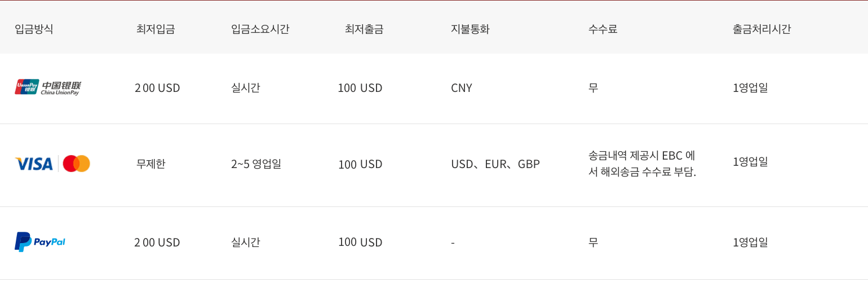Click the 100 USD cell in the VISA row
The height and width of the screenshot is (282, 868).
click(x=360, y=165)
